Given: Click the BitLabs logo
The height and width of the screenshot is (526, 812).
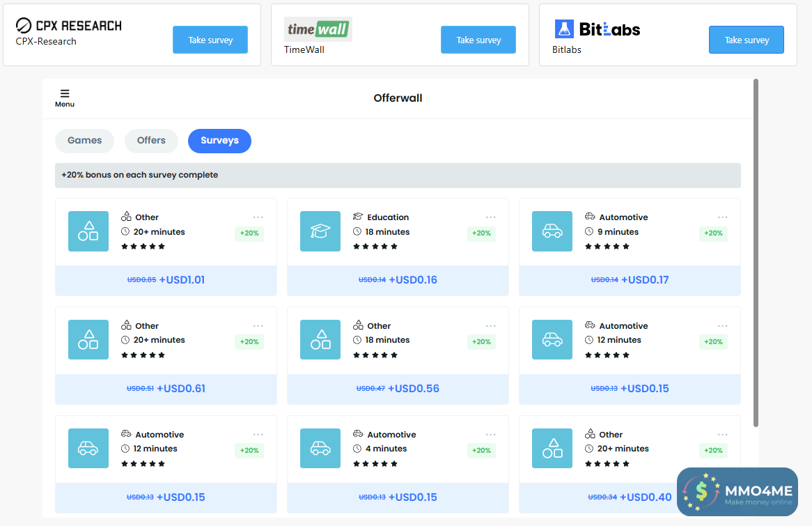Looking at the screenshot, I should [597, 29].
